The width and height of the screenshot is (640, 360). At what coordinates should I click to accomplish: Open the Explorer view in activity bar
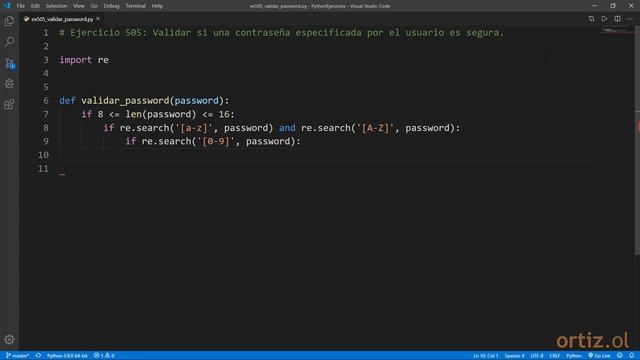tap(9, 21)
